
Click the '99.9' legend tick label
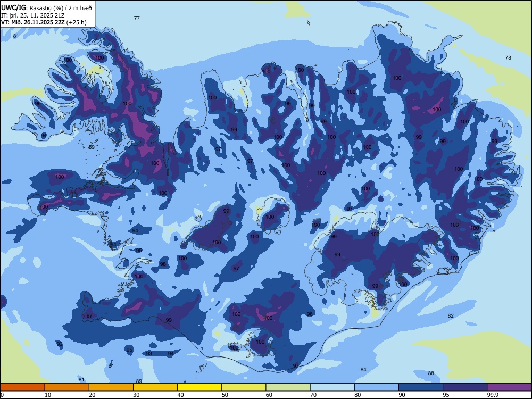(493, 395)
